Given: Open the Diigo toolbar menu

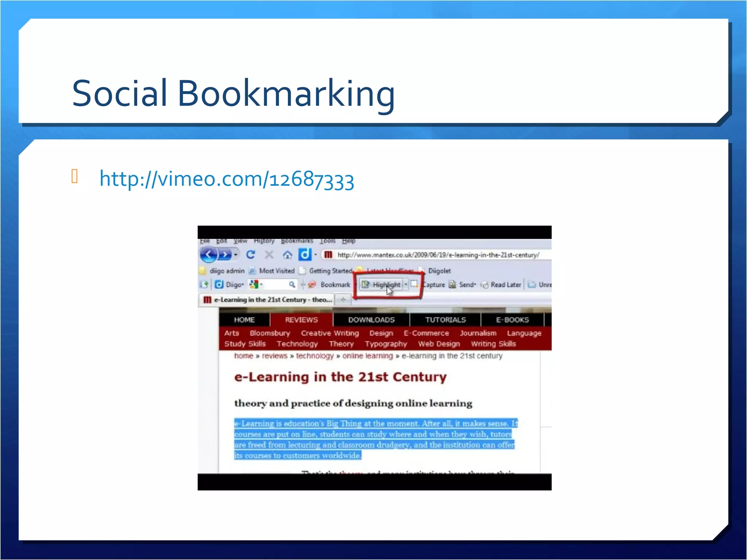Looking at the screenshot, I should (229, 284).
